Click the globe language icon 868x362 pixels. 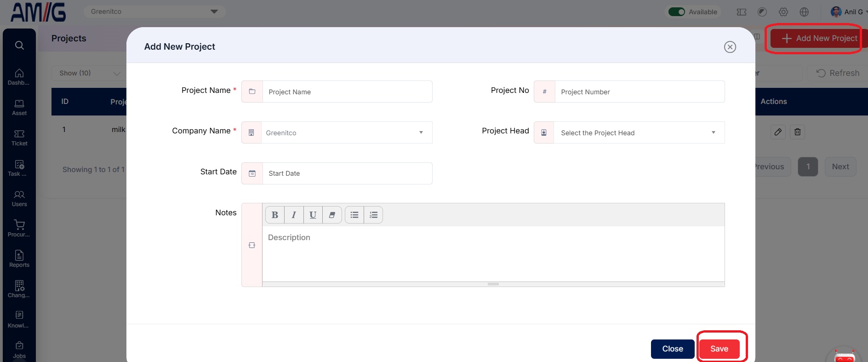[x=804, y=12]
